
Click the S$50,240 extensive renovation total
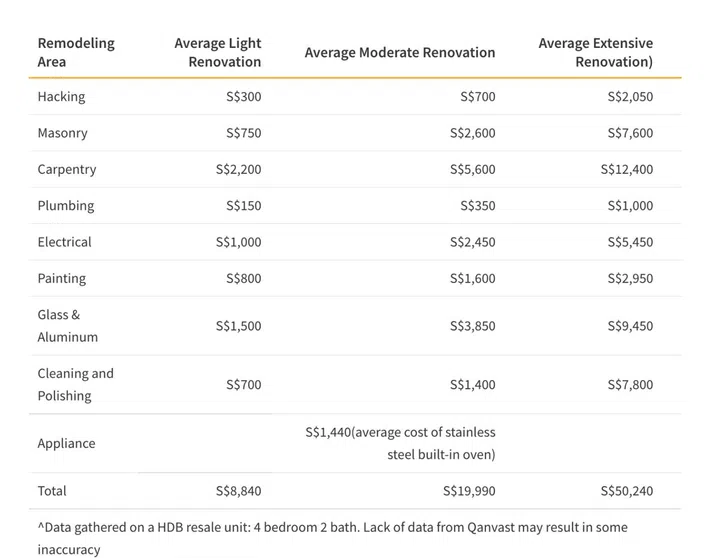point(626,491)
